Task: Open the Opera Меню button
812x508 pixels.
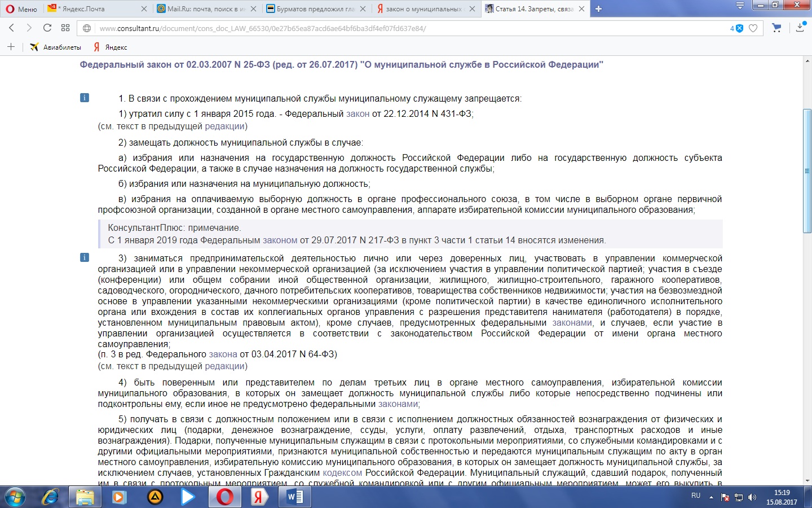Action: click(x=21, y=9)
